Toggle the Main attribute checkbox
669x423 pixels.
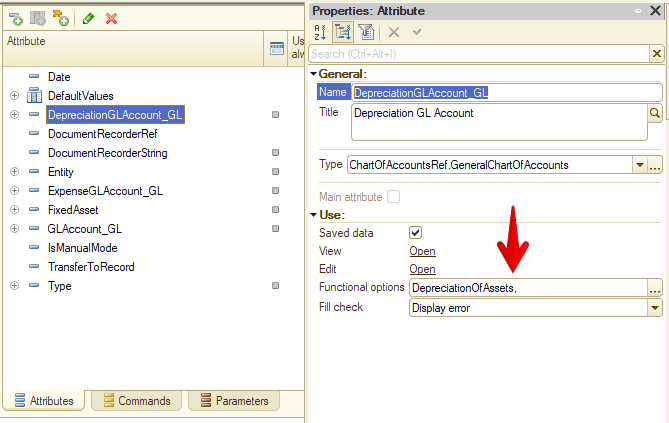coord(393,197)
